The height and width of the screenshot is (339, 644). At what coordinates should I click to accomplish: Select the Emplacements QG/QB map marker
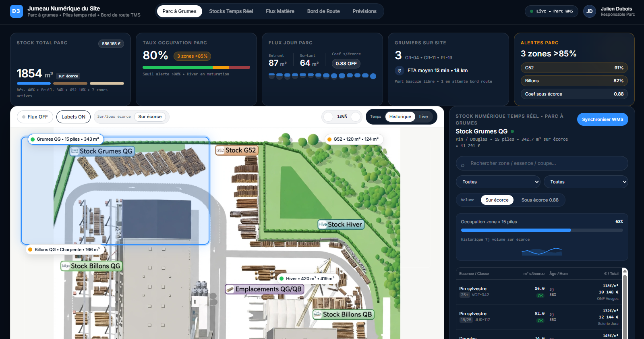click(265, 289)
